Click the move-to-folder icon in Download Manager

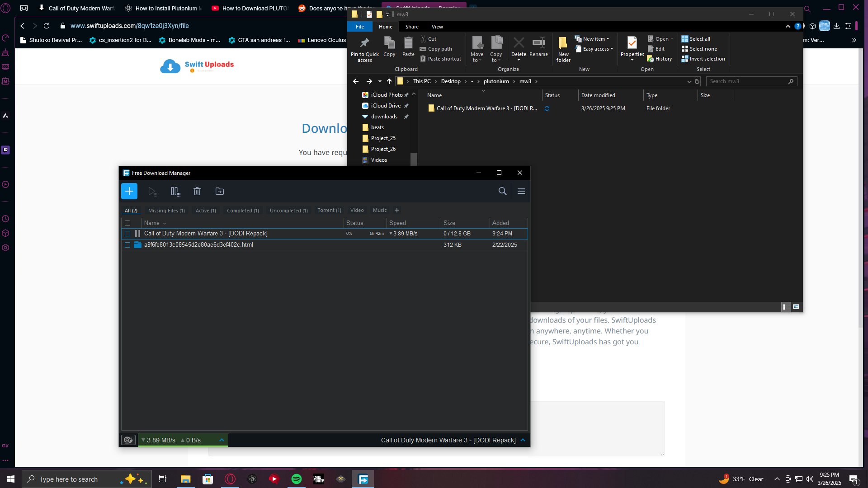220,191
